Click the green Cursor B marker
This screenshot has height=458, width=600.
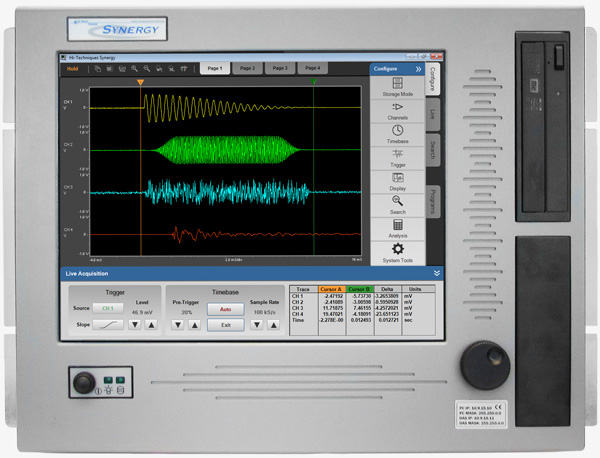coord(314,80)
